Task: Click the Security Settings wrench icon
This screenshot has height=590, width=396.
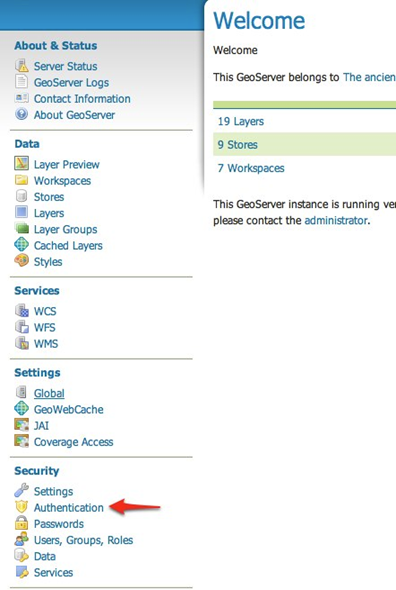Action: click(x=21, y=491)
